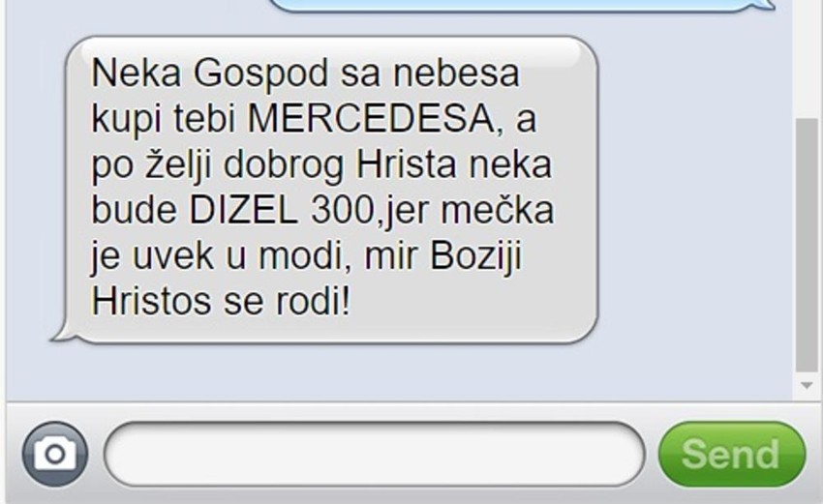Click the message text input field

click(375, 454)
